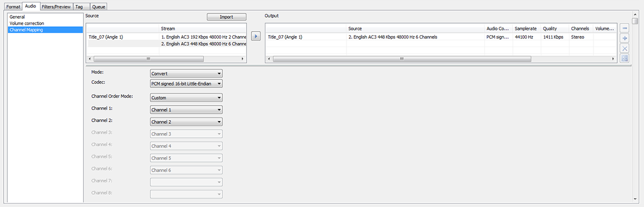Click the Channels column header

[x=581, y=29]
